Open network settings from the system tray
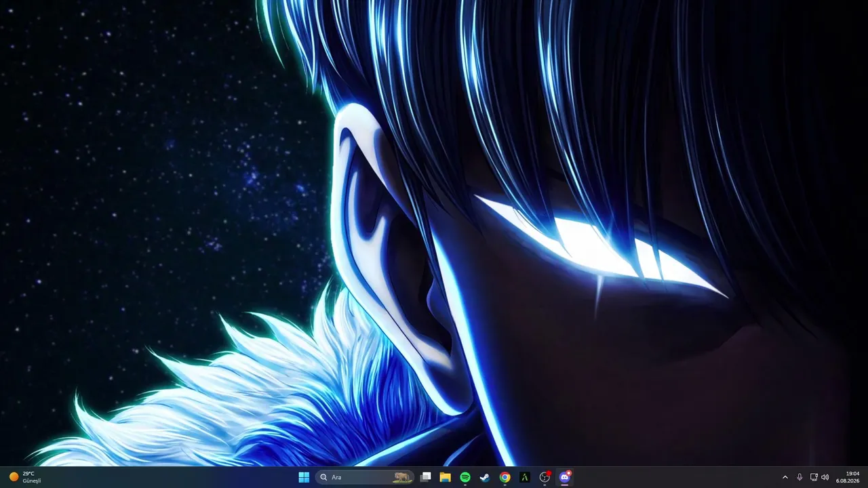 pos(814,477)
